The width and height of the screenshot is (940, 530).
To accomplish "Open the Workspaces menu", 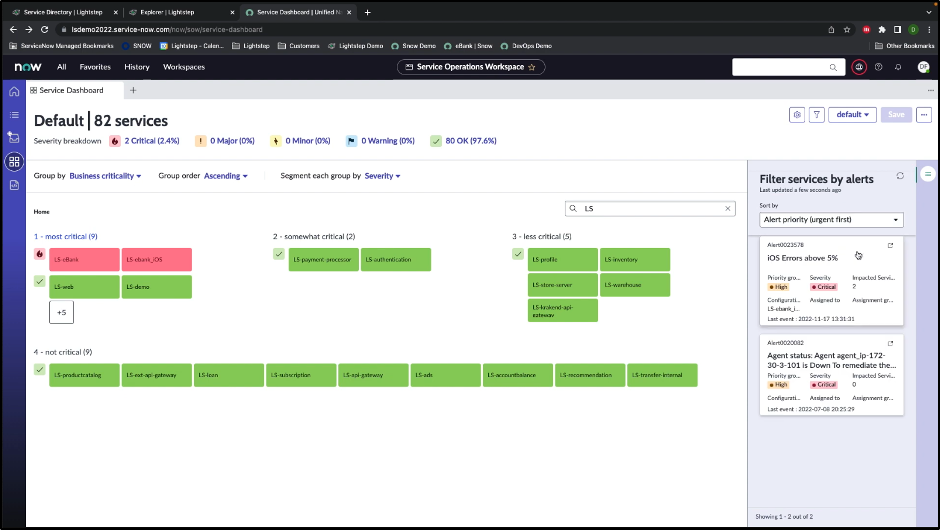I will pos(184,67).
